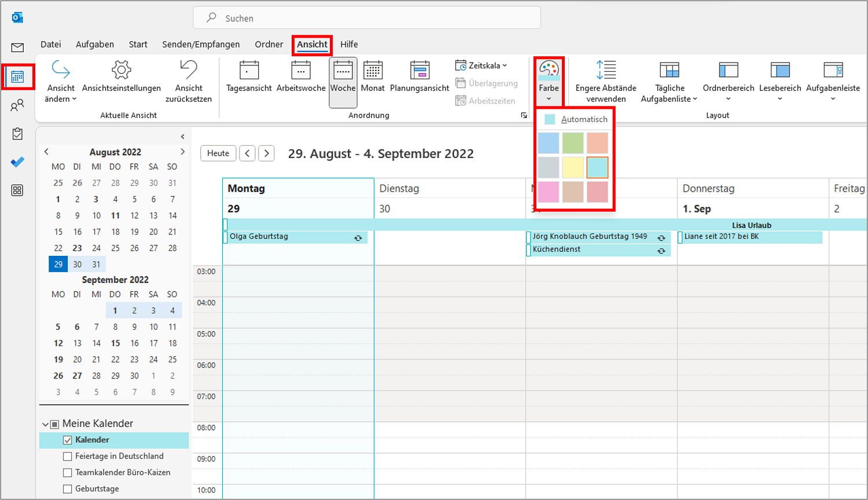Enable Teamkalender Büro-Kaizen calendar
Viewport: 868px width, 500px height.
pyautogui.click(x=68, y=472)
